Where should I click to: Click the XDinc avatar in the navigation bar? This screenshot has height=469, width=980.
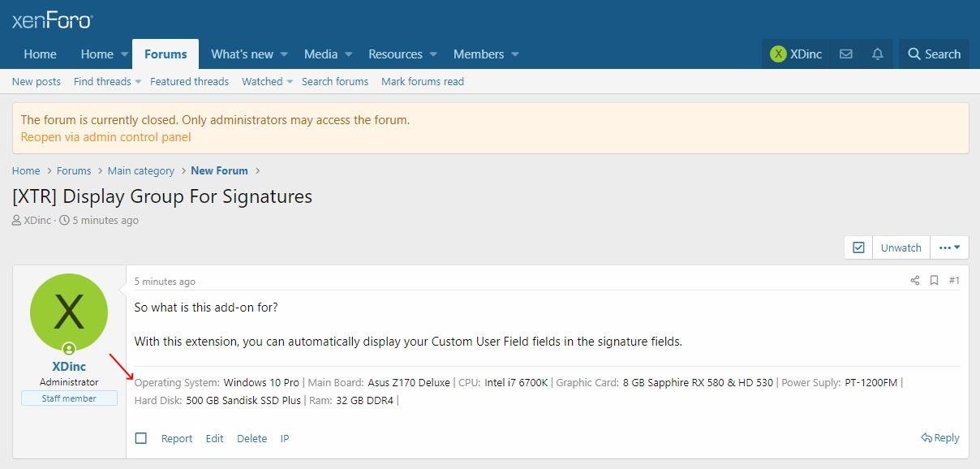click(x=779, y=54)
